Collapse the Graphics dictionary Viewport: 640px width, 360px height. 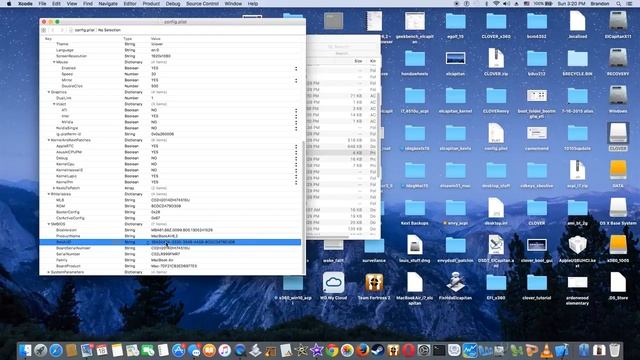click(x=49, y=92)
